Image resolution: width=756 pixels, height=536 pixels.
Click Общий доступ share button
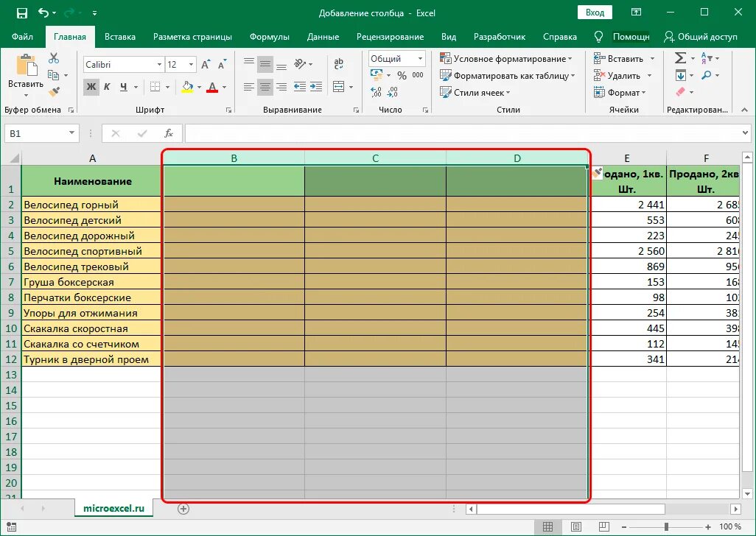tap(701, 37)
